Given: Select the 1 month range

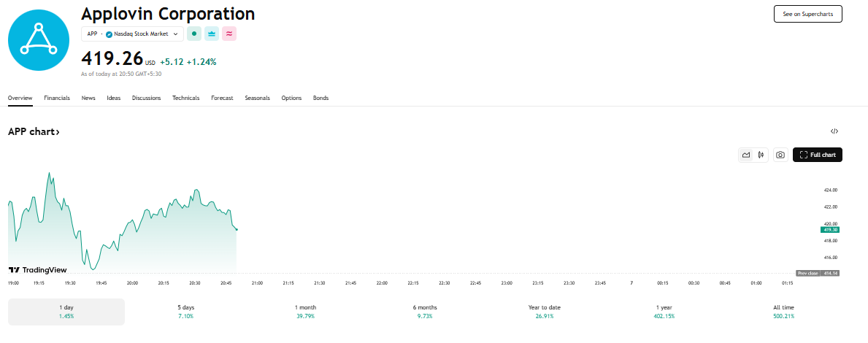Looking at the screenshot, I should pos(306,312).
